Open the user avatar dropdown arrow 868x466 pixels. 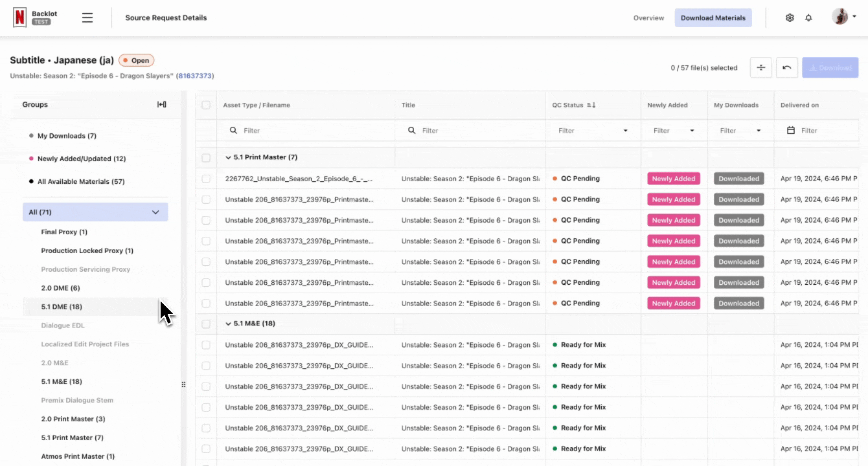(854, 17)
